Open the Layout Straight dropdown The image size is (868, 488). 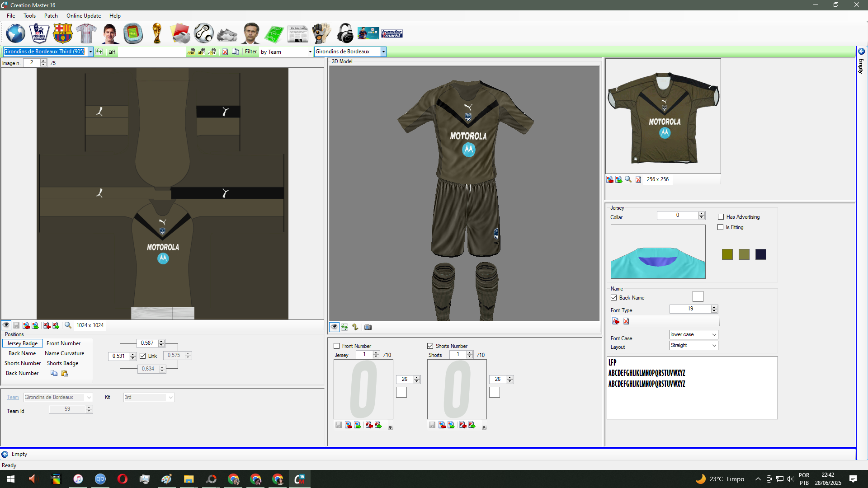pos(694,346)
